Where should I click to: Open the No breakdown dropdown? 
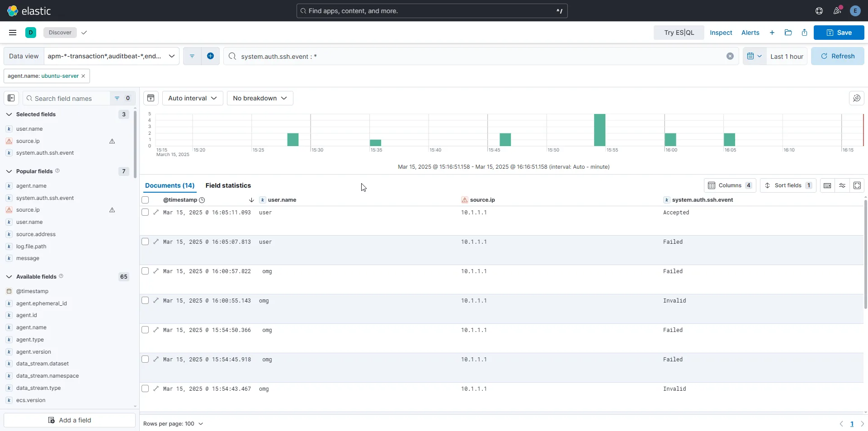coord(259,98)
